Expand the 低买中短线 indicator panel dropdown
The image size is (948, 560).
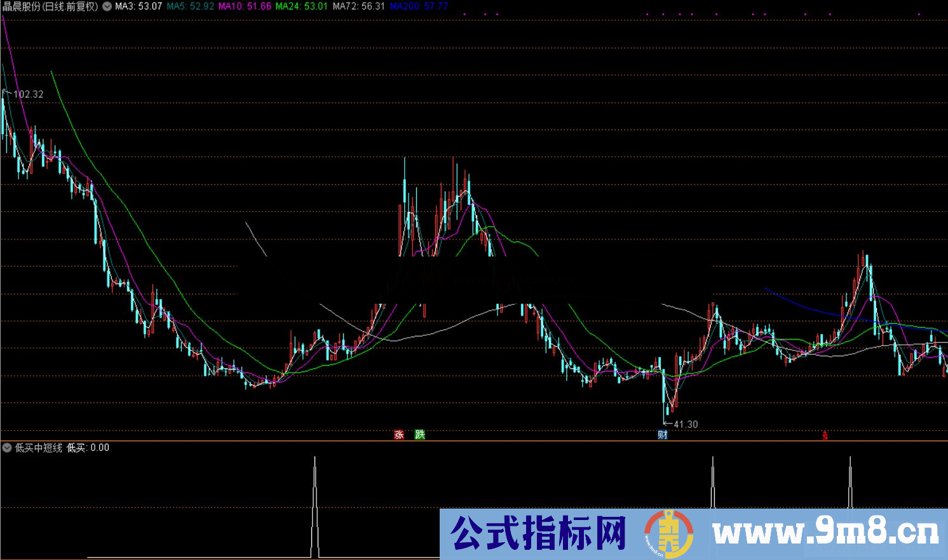point(7,448)
